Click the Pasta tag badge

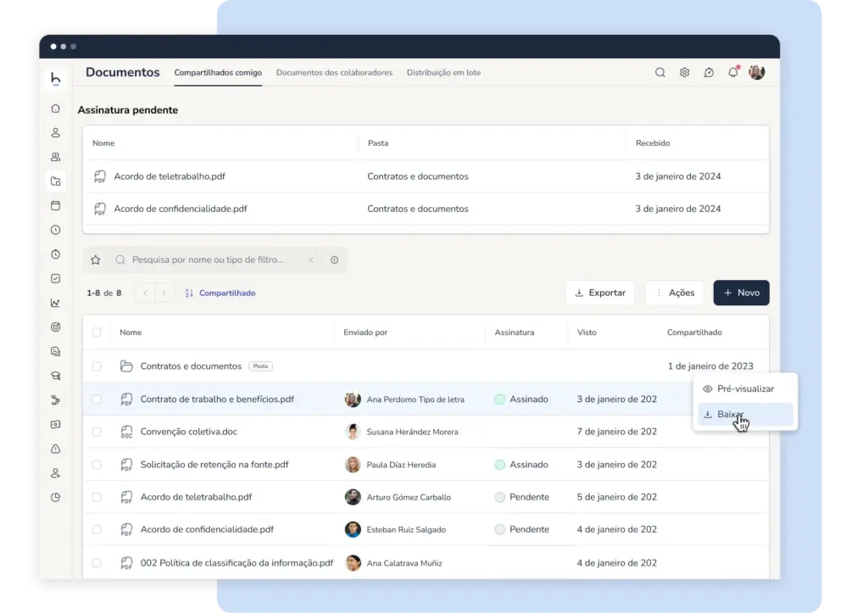coord(261,366)
